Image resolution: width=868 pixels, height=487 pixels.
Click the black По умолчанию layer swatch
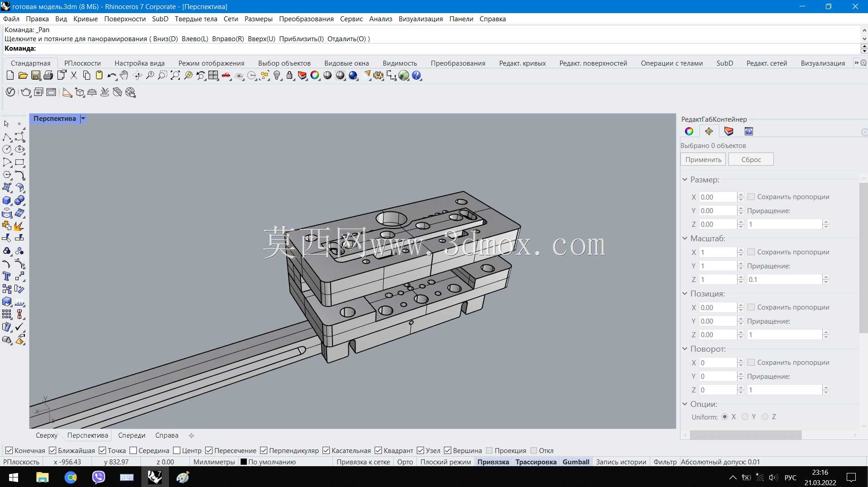click(243, 462)
